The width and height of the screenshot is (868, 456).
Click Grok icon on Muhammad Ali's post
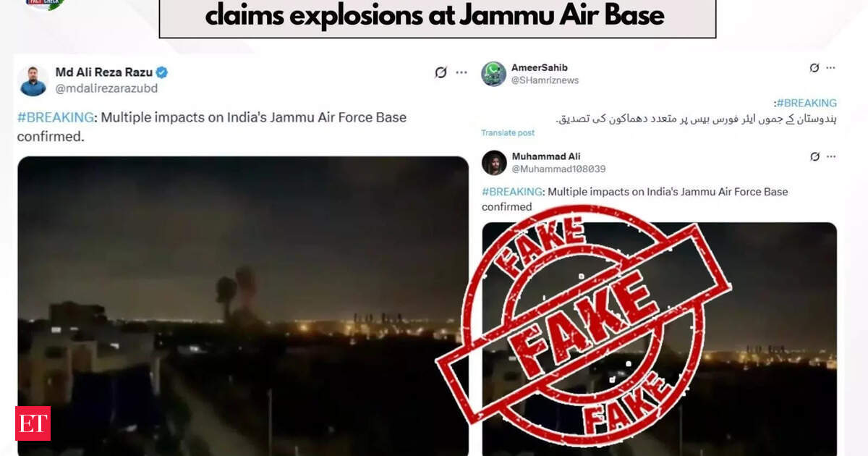coord(815,156)
